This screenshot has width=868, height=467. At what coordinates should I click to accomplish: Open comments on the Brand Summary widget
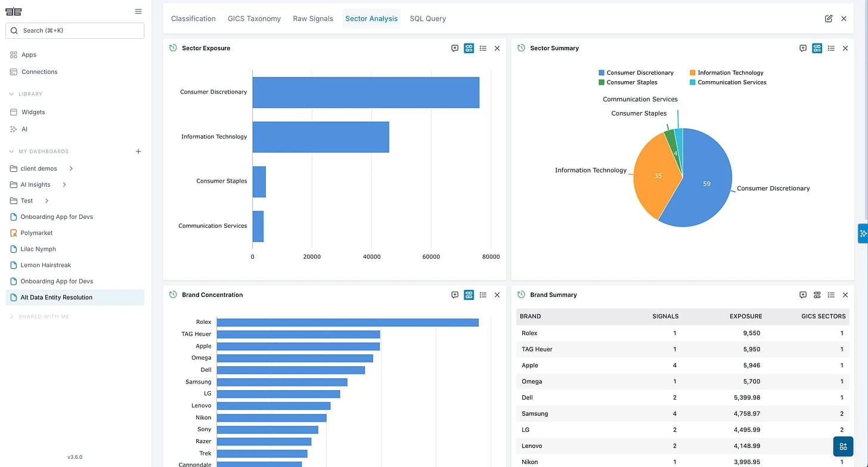click(x=802, y=295)
